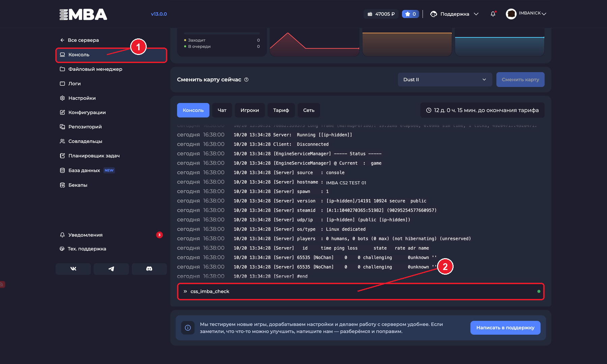607x364 pixels.
Task: Switch to the Тариф tab
Action: pyautogui.click(x=281, y=110)
